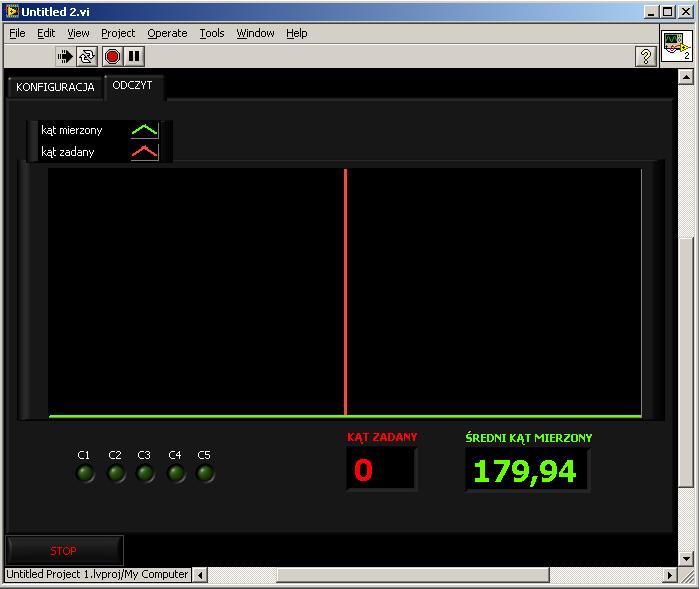Click the red vertical cursor line in graph
The height and width of the screenshot is (589, 700).
346,292
